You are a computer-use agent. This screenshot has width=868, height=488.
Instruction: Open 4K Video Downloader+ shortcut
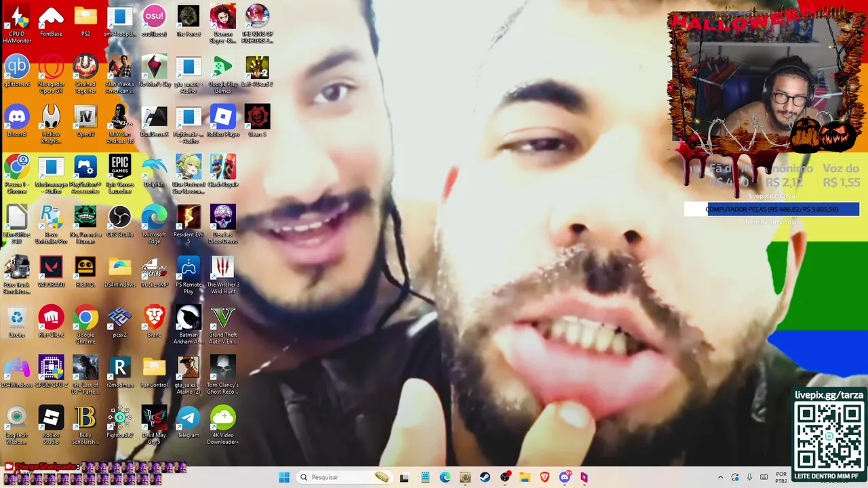(x=222, y=425)
